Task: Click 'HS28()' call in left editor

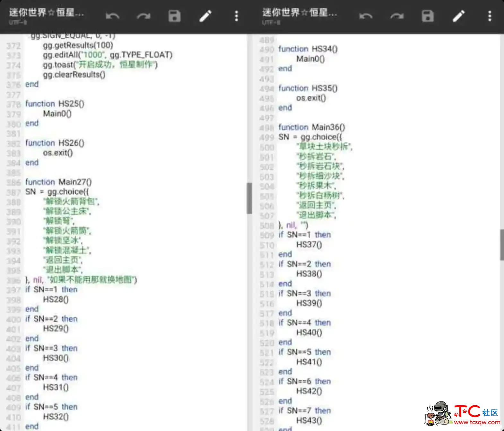Action: coord(56,300)
